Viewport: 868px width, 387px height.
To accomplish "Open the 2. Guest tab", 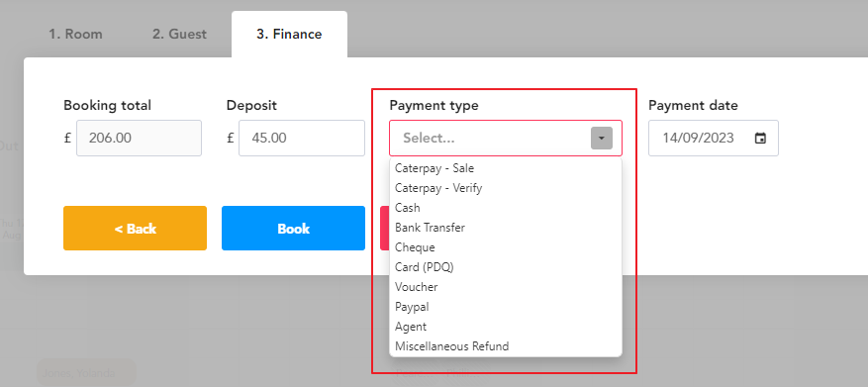I will pos(179,35).
